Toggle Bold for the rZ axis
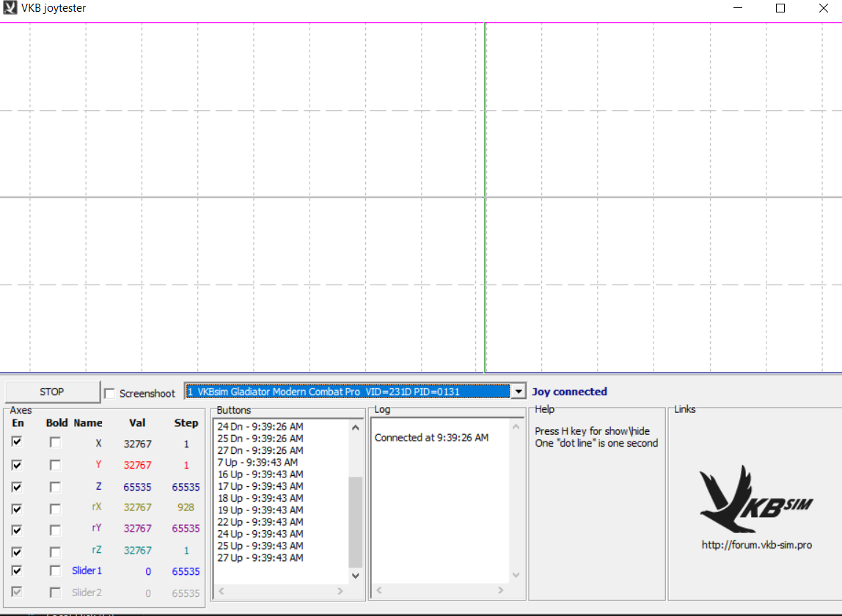Image resolution: width=842 pixels, height=616 pixels. coord(55,551)
